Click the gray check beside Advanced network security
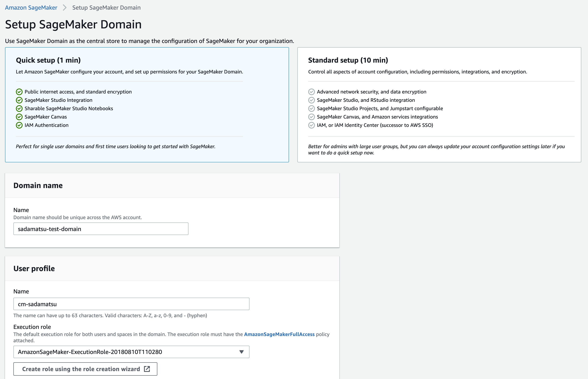This screenshot has height=379, width=588. point(311,92)
